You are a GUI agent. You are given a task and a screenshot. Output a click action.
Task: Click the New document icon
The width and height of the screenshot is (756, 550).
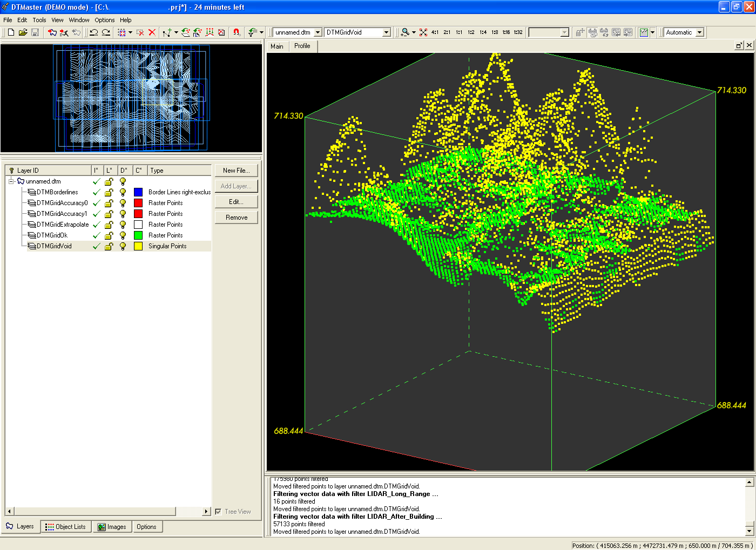11,32
